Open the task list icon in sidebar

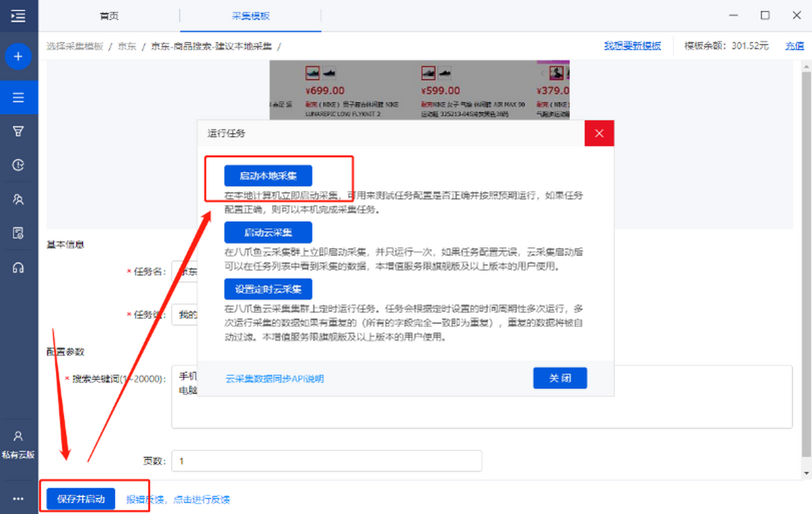(x=18, y=98)
